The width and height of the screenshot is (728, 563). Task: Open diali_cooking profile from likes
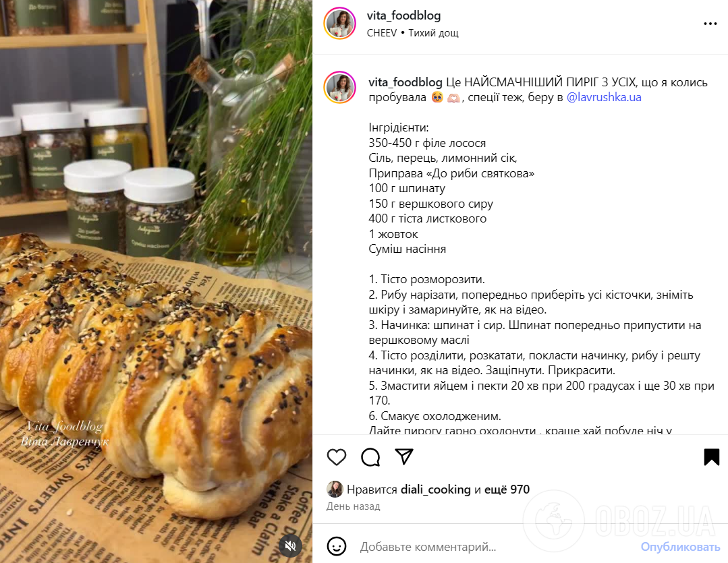tap(435, 490)
